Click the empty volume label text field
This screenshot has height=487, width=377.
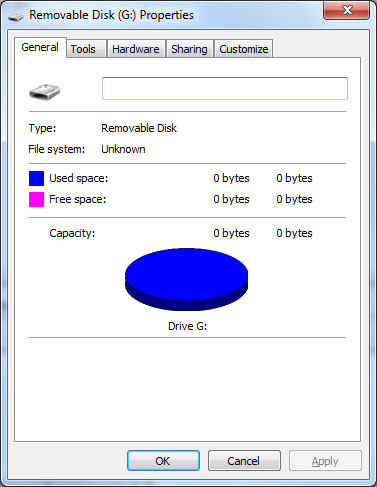pyautogui.click(x=225, y=88)
